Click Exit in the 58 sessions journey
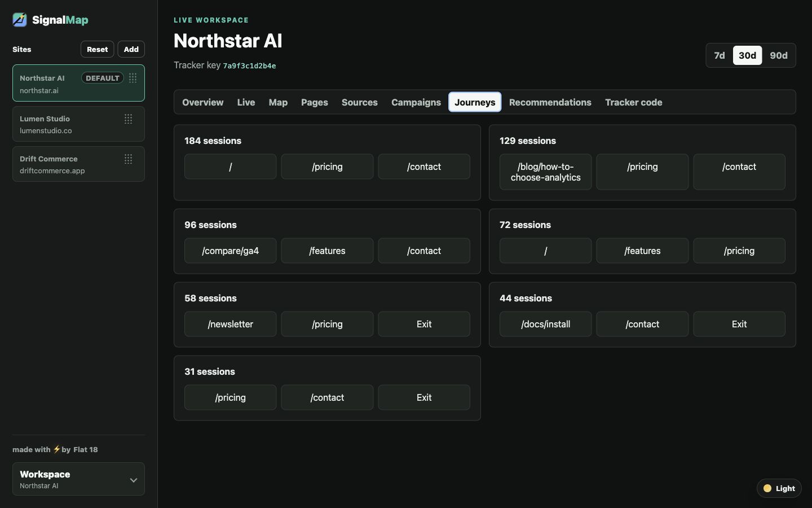The width and height of the screenshot is (812, 508). pos(424,324)
